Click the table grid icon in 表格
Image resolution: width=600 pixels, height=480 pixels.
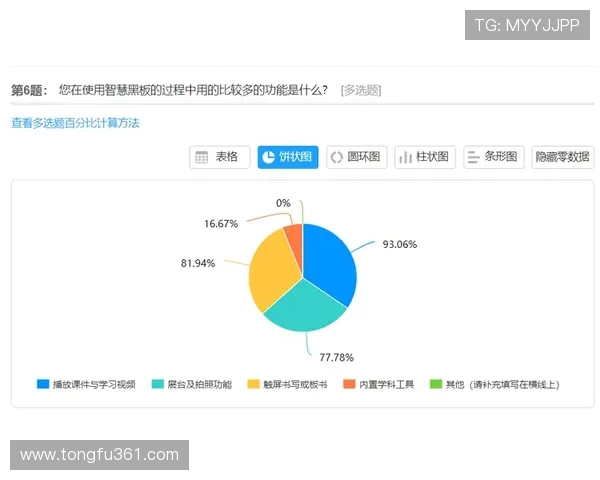click(201, 157)
